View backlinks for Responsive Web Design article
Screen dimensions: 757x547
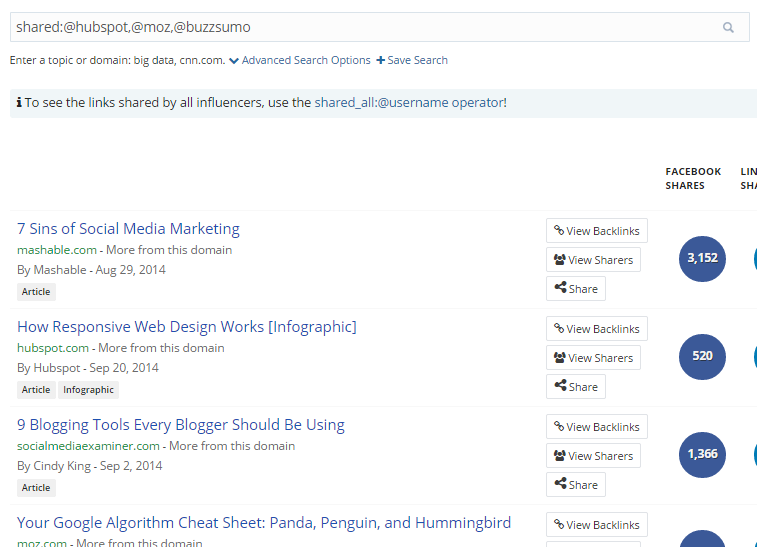pyautogui.click(x=597, y=329)
